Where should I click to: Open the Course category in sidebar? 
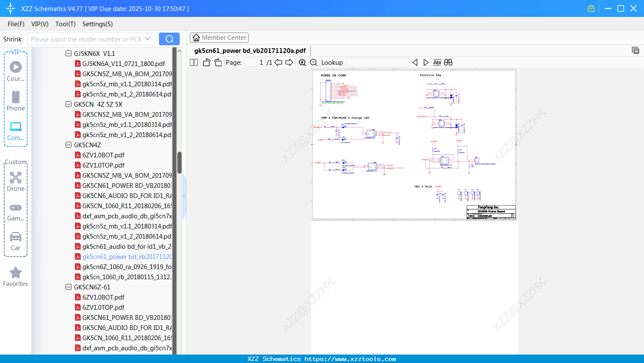pos(16,71)
